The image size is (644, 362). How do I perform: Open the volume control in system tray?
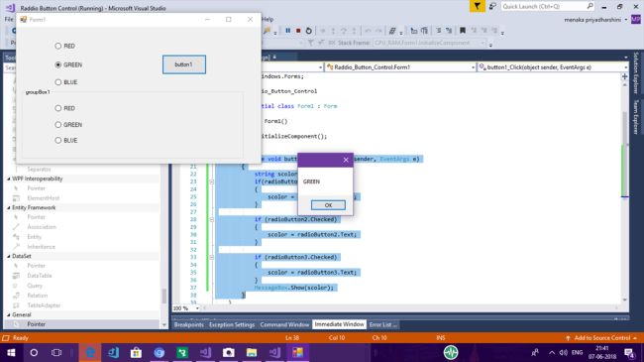(564, 352)
